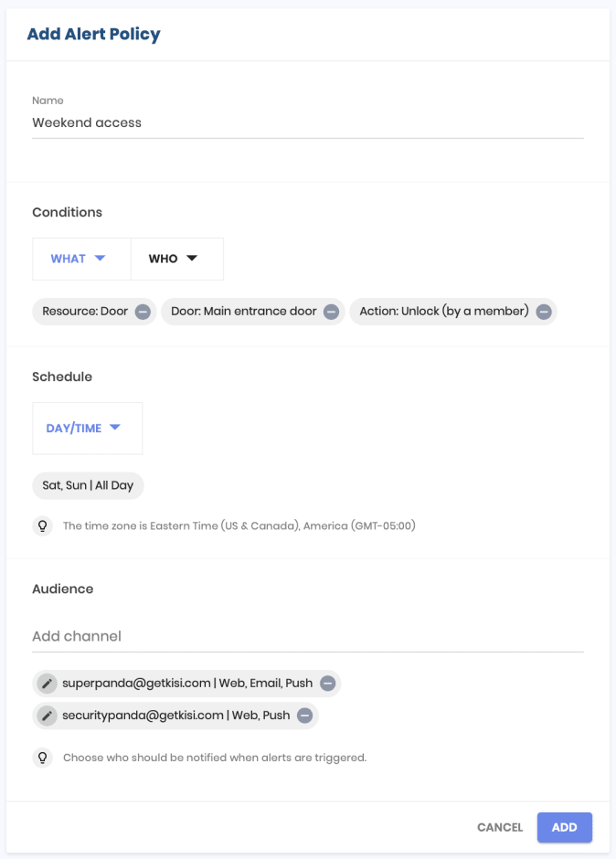Viewport: 616px width, 859px height.
Task: Edit securitypanda@getkisi.com channel with pencil icon
Action: [x=48, y=716]
